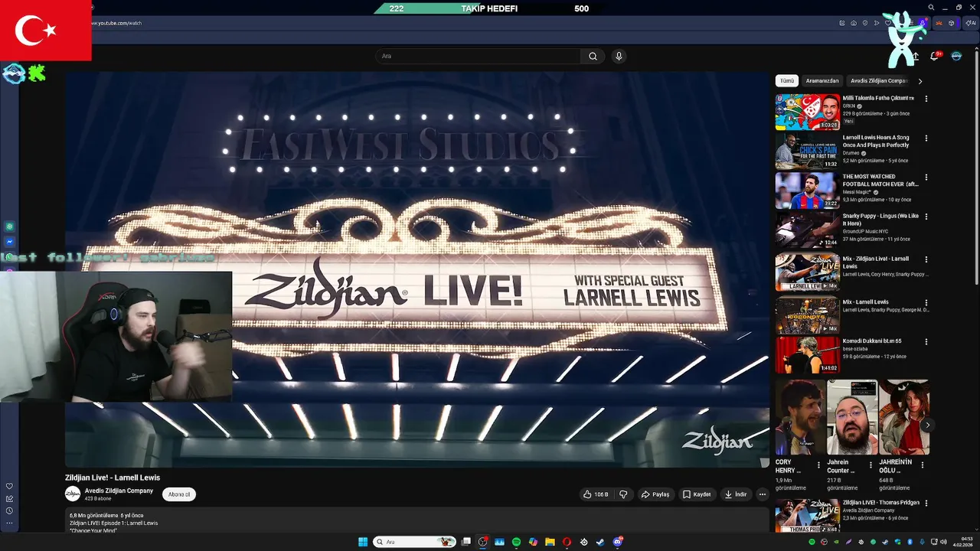Open options menu for Zildjian LIVE! Thomas Pridgen
Image resolution: width=980 pixels, height=551 pixels.
coord(926,503)
